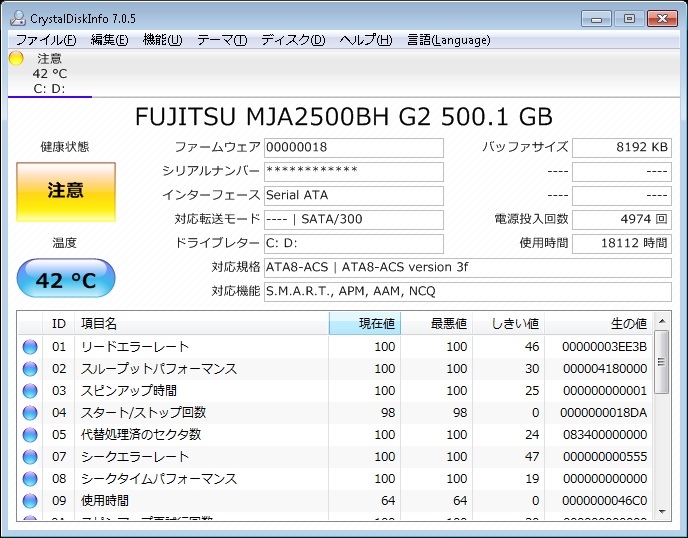Click the yellow disk status circle icon
This screenshot has width=688, height=538.
(16, 58)
